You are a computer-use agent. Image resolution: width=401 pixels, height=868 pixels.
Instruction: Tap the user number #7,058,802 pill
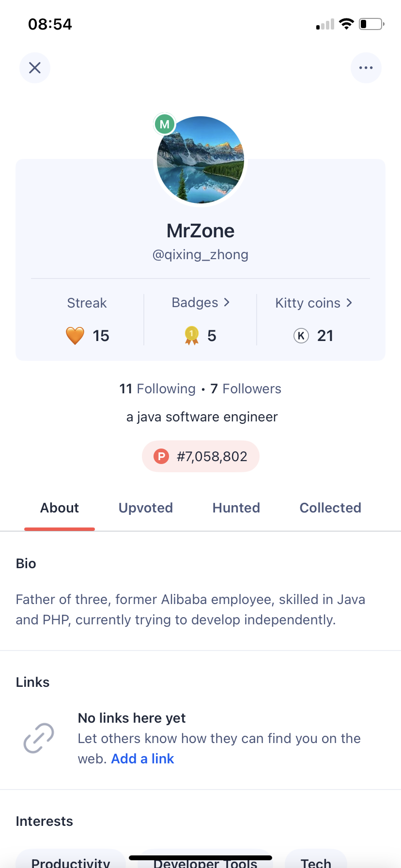click(200, 456)
